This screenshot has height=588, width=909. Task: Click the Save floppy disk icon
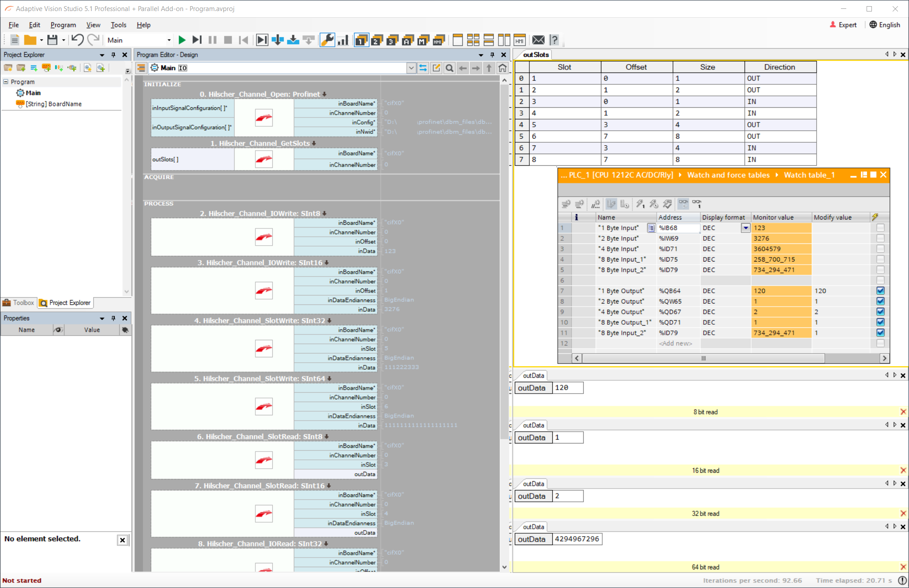(x=53, y=40)
